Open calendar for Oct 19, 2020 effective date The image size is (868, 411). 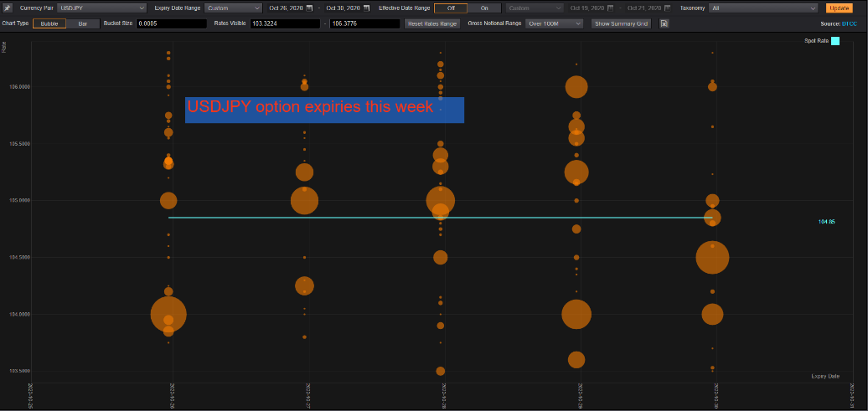pos(610,8)
